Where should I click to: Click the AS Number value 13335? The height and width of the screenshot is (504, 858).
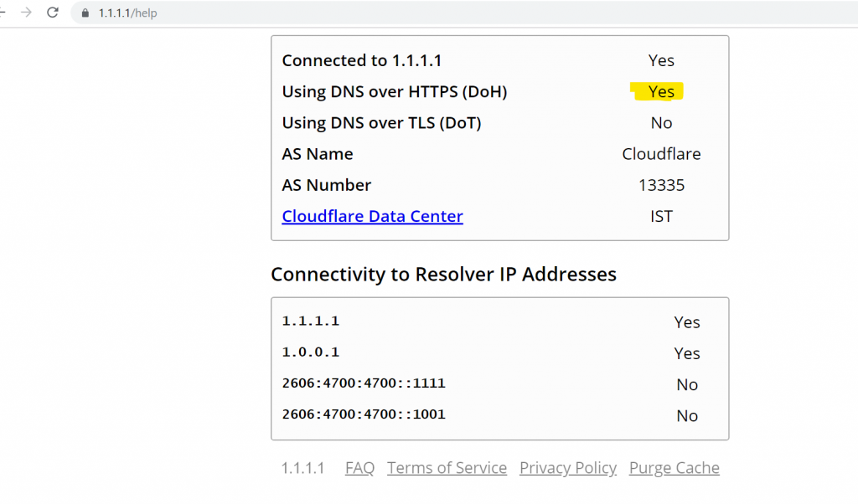[660, 185]
